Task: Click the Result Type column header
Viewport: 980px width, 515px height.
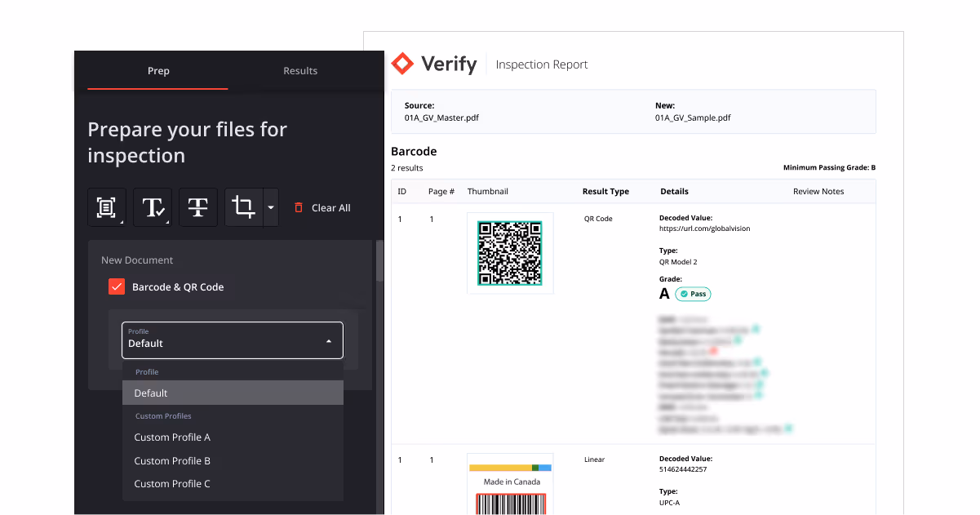Action: tap(605, 192)
